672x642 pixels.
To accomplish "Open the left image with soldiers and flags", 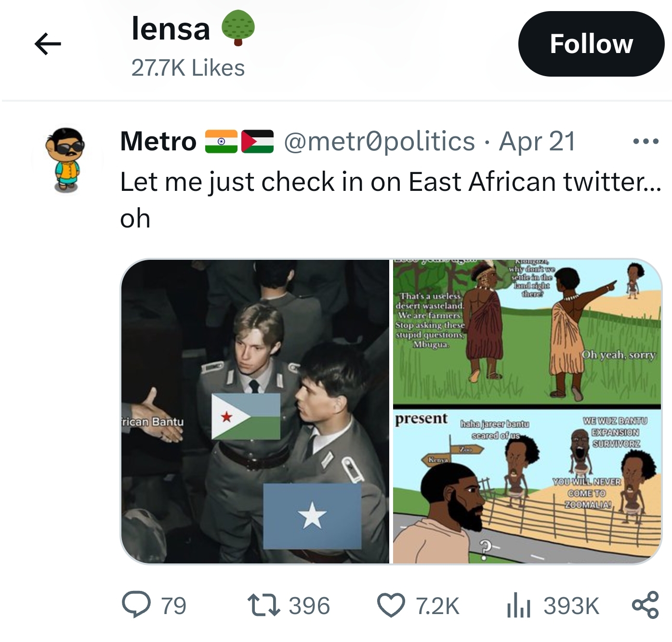I will [255, 411].
